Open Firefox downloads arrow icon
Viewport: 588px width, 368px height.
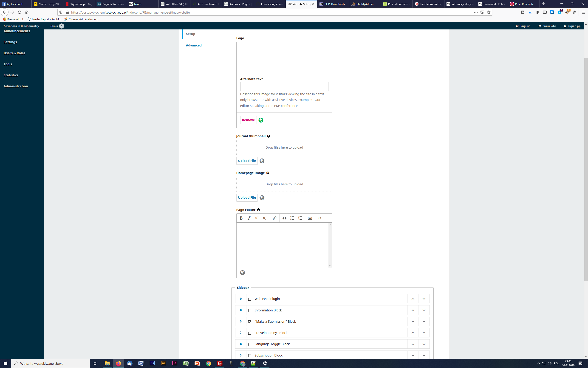[530, 12]
